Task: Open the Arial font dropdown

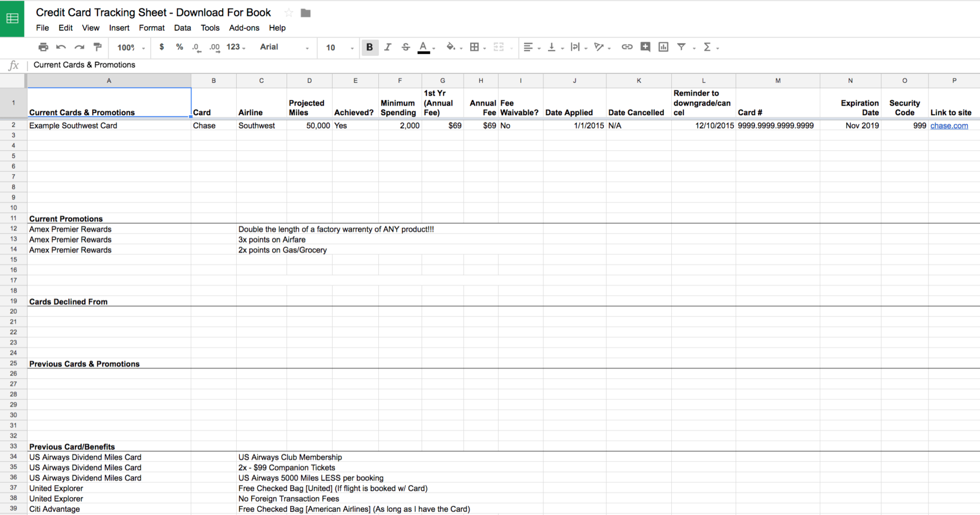Action: point(284,47)
